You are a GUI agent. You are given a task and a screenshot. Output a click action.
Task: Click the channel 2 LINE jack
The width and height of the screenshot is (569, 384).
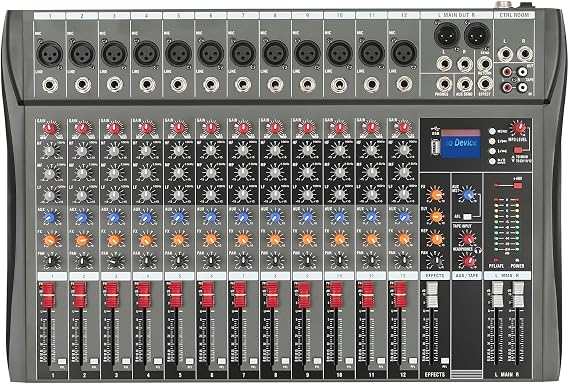[x=82, y=85]
